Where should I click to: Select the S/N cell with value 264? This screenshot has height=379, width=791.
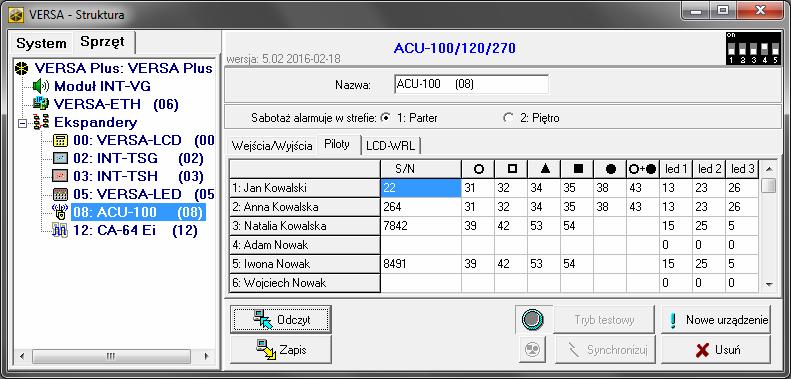pos(421,207)
